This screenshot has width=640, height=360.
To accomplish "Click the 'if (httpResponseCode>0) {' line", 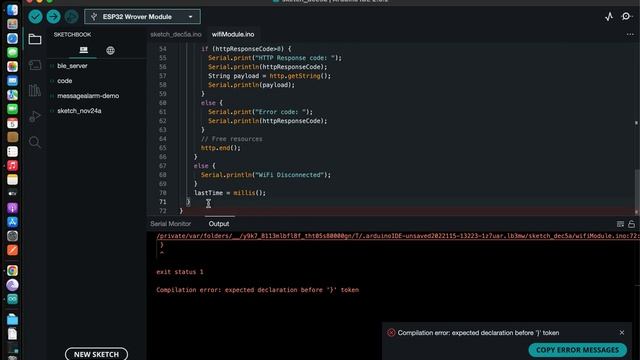I will (246, 49).
